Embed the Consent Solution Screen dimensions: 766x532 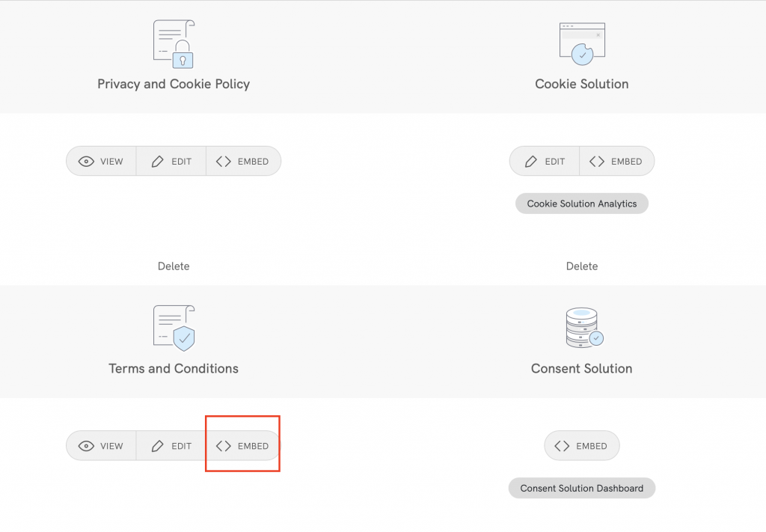tap(581, 445)
